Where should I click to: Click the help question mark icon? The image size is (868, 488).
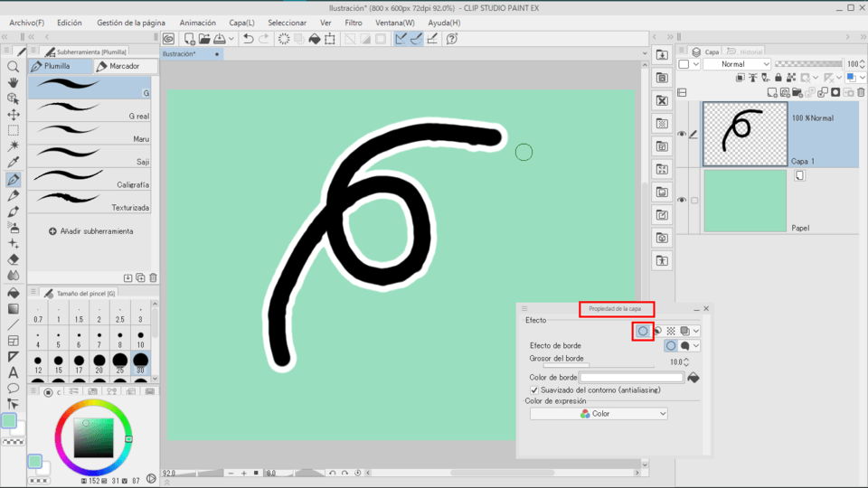[x=452, y=39]
